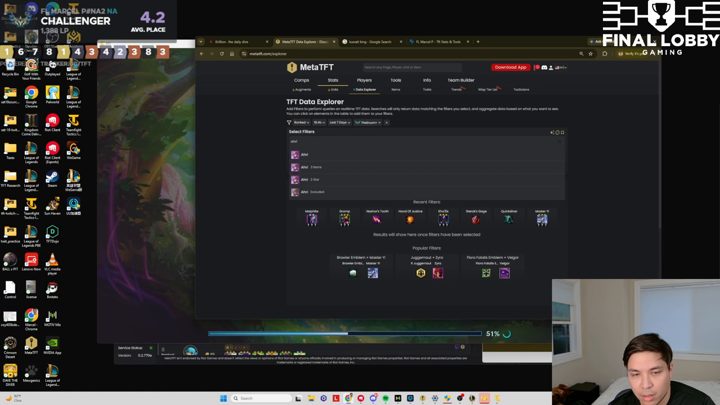The image size is (720, 405).
Task: Open the Ranked queue filter dropdown
Action: (301, 123)
